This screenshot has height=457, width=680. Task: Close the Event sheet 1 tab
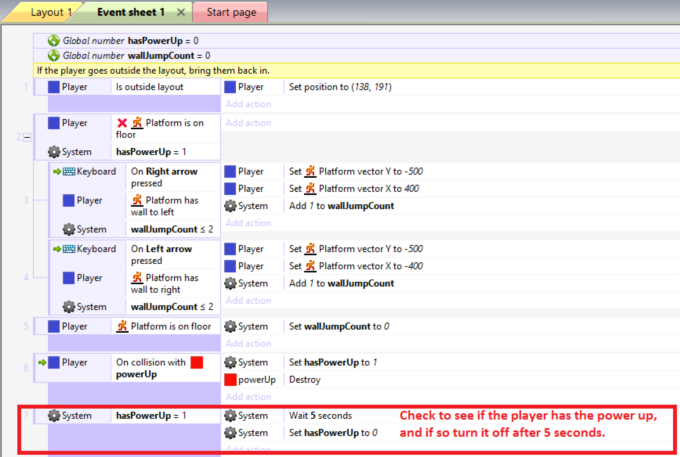point(180,12)
